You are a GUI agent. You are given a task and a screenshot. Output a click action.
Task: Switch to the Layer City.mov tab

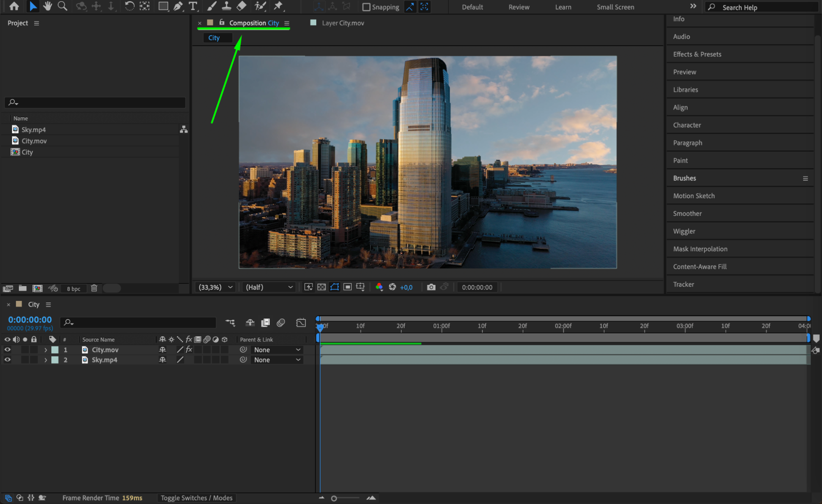pos(343,23)
